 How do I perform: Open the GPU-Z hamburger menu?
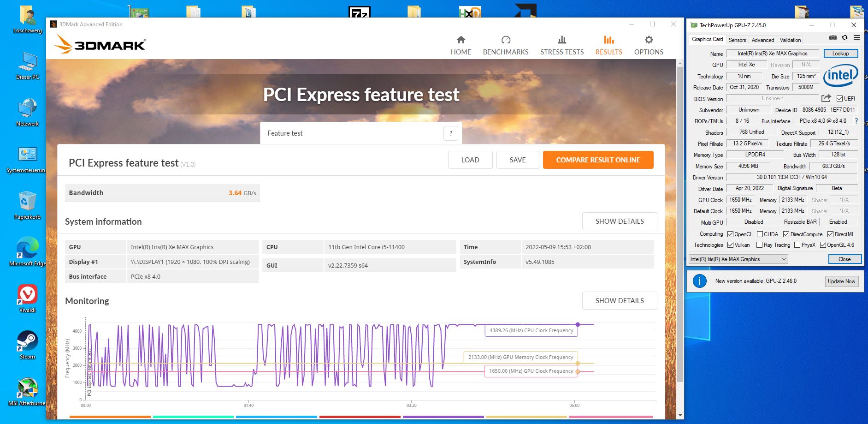click(x=856, y=37)
